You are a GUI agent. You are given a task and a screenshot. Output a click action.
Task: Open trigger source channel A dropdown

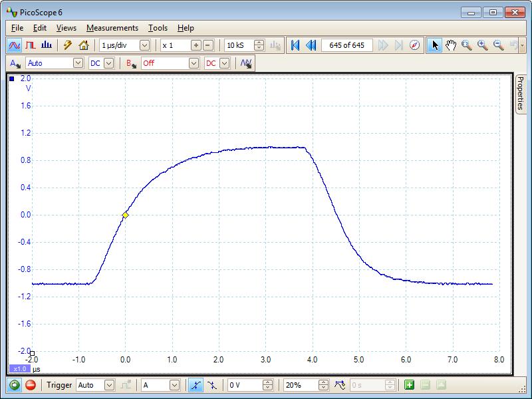(174, 385)
